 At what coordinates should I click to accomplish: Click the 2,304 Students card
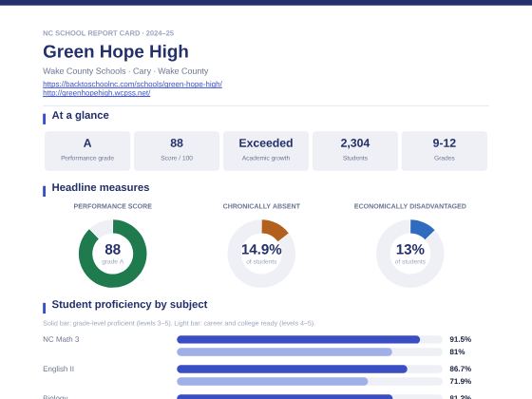tap(355, 151)
